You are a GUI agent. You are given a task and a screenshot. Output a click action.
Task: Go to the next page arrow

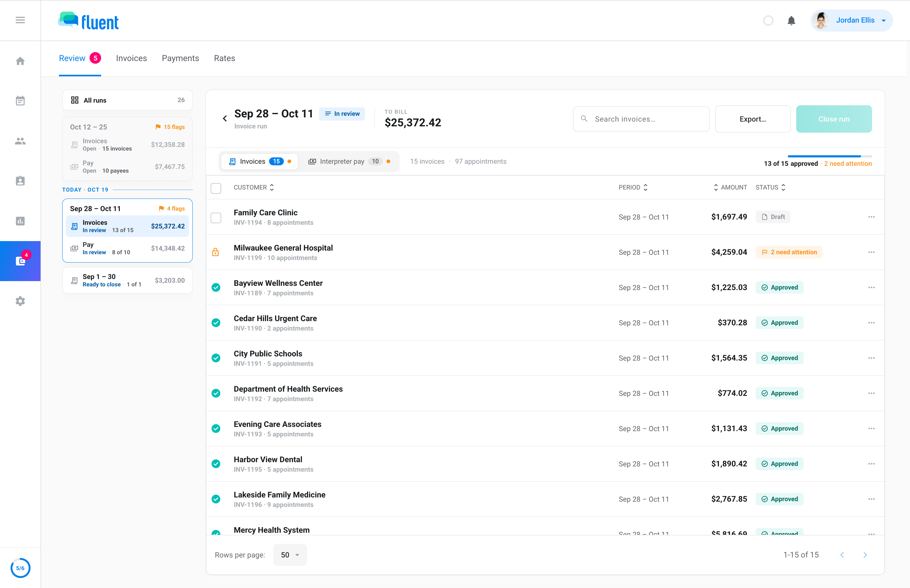coord(865,555)
